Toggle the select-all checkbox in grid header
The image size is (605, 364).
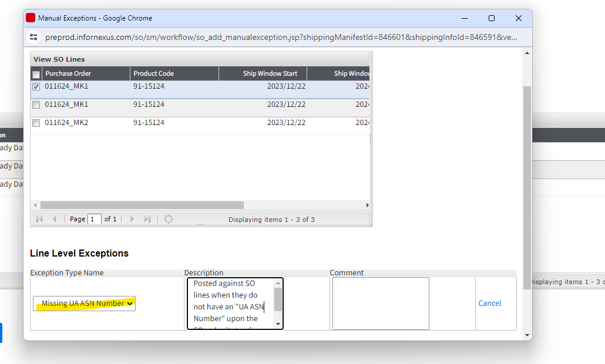(36, 75)
